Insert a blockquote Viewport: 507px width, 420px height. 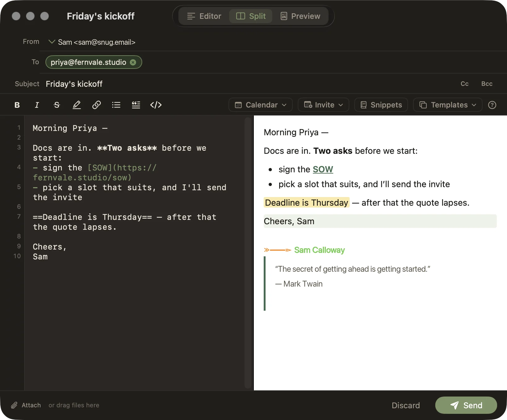[136, 105]
